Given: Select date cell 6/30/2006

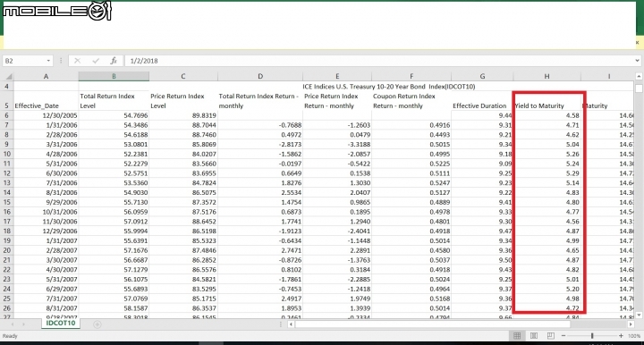Looking at the screenshot, I should [46, 173].
